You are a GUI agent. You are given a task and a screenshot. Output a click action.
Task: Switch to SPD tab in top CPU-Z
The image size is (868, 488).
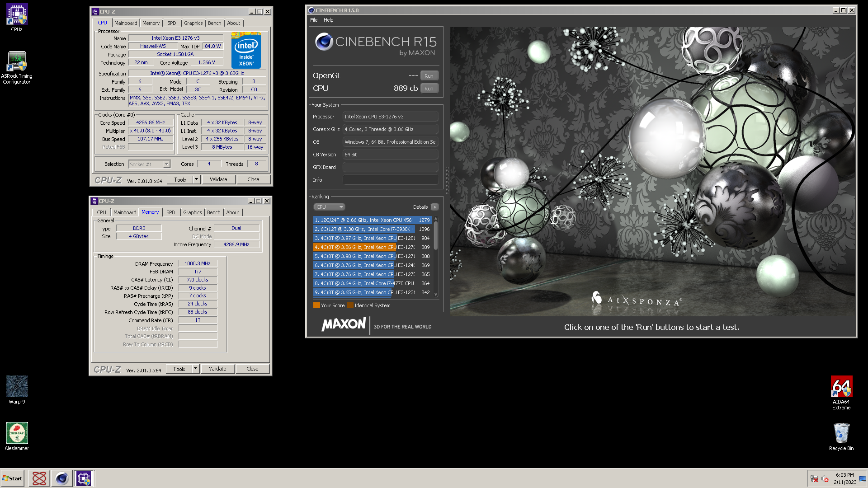[172, 23]
